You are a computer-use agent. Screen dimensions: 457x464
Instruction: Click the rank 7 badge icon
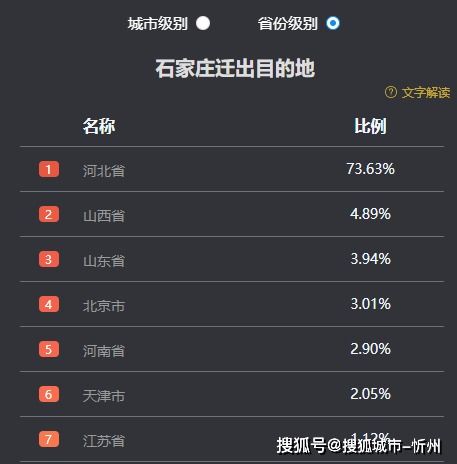(49, 439)
